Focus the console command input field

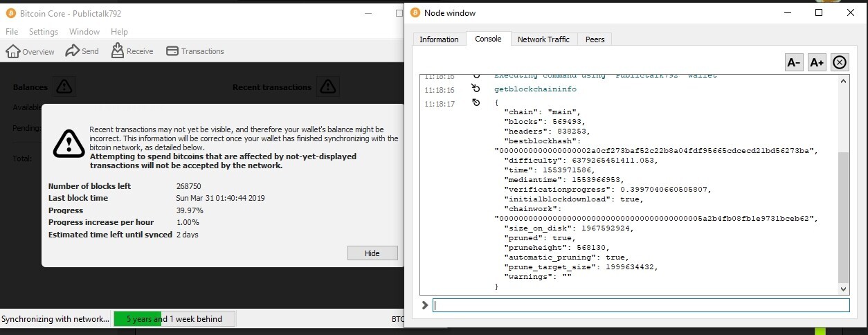(641, 305)
